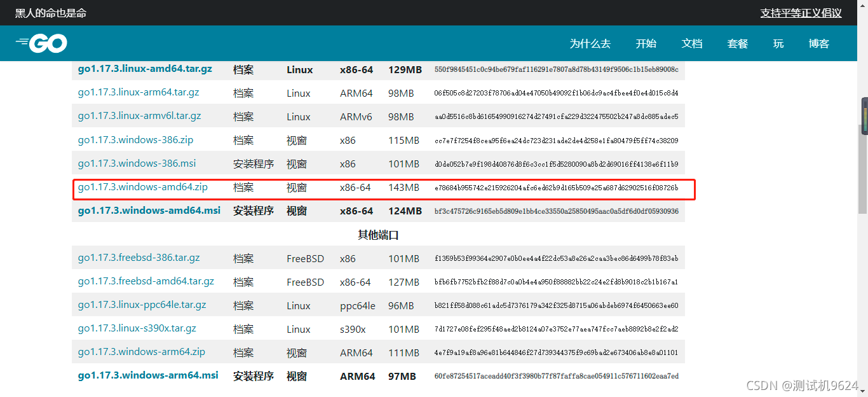Screen dimensions: 868x397
Task: Open the 为什么去 menu item
Action: click(x=590, y=43)
